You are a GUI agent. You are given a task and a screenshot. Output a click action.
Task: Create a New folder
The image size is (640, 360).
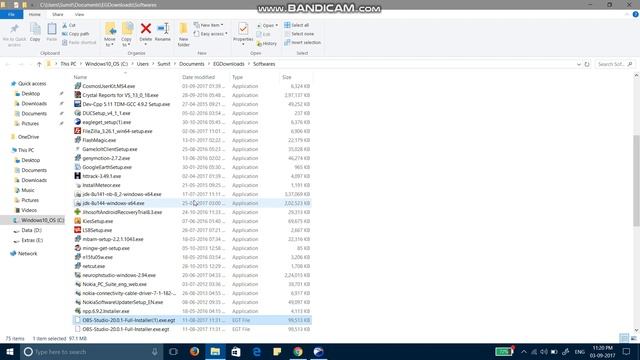pos(183,35)
